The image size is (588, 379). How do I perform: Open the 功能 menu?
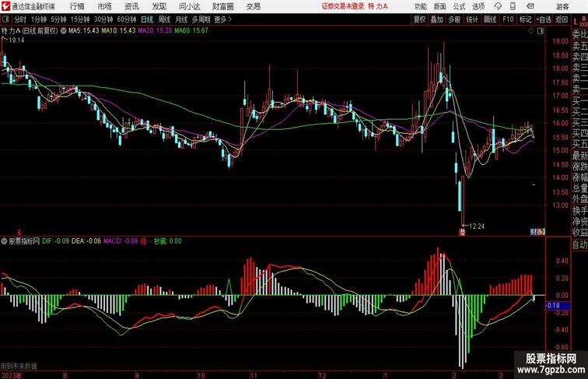(x=420, y=6)
